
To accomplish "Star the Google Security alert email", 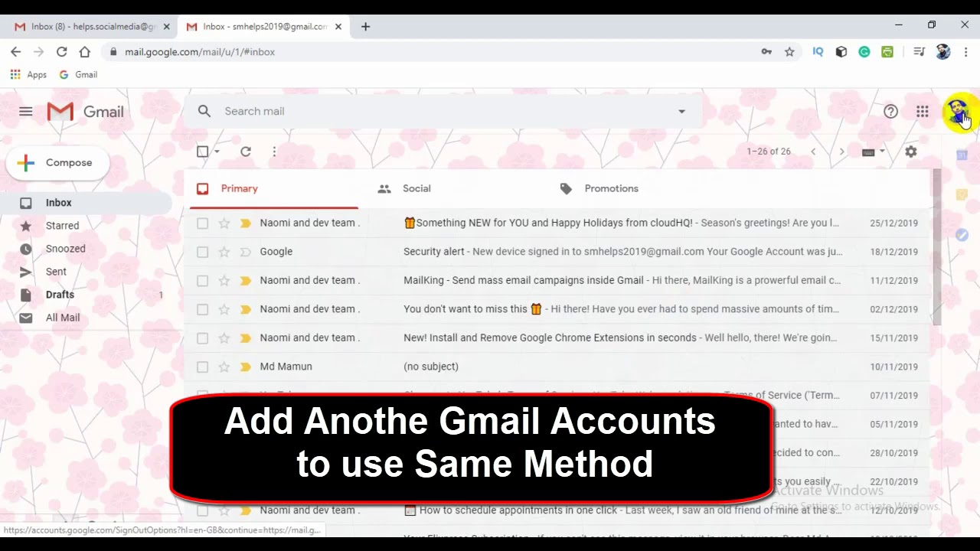I will [224, 252].
